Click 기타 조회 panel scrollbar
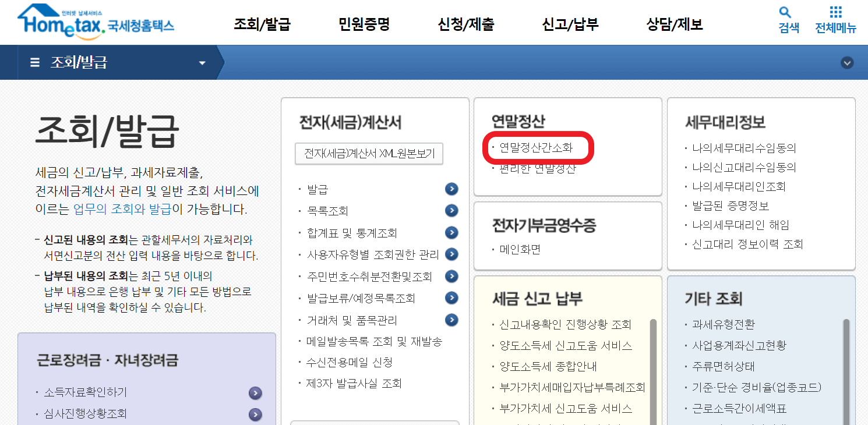This screenshot has height=425, width=868. click(846, 371)
